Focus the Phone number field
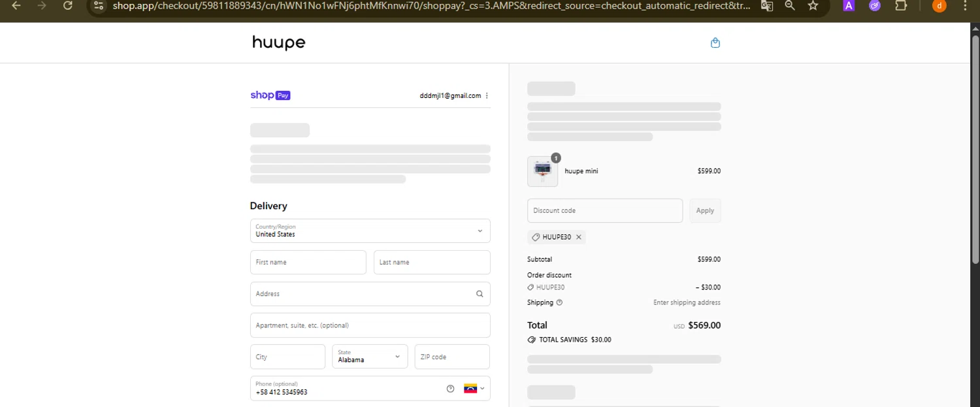Viewport: 980px width, 407px height. 370,388
